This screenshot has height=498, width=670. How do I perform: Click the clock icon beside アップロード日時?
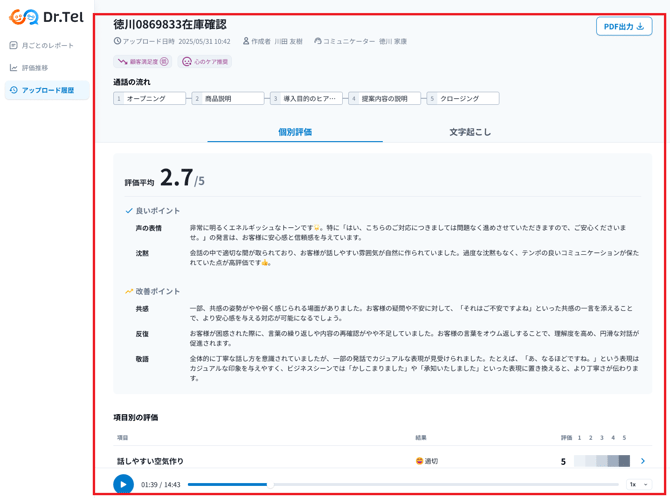117,41
